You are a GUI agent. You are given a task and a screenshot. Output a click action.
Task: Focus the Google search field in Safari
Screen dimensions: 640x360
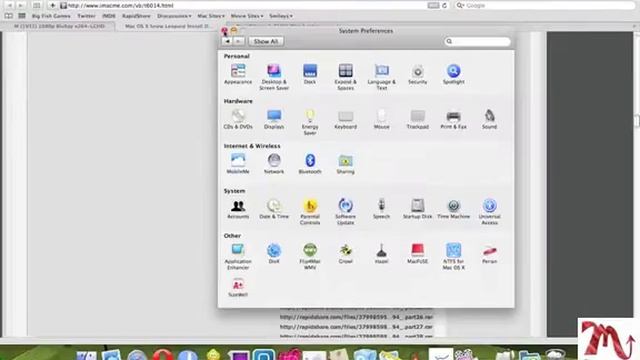click(545, 5)
